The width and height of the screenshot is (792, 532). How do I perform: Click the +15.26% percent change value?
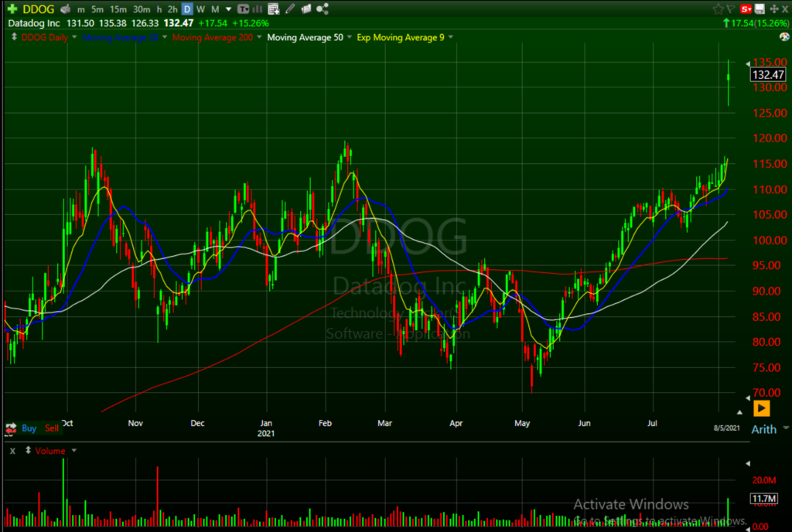(250, 23)
